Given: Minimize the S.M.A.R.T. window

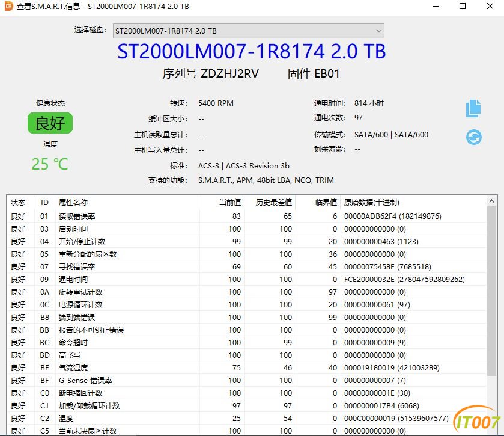Looking at the screenshot, I should [436, 6].
